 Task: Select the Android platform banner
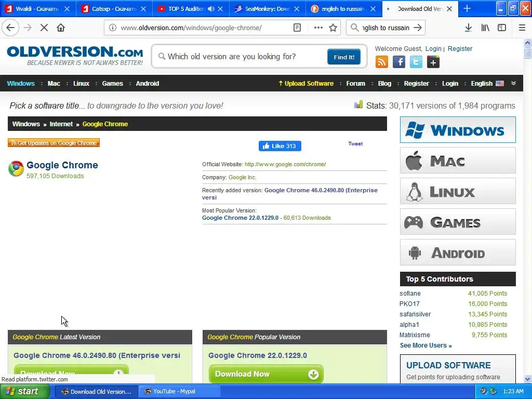click(x=458, y=252)
